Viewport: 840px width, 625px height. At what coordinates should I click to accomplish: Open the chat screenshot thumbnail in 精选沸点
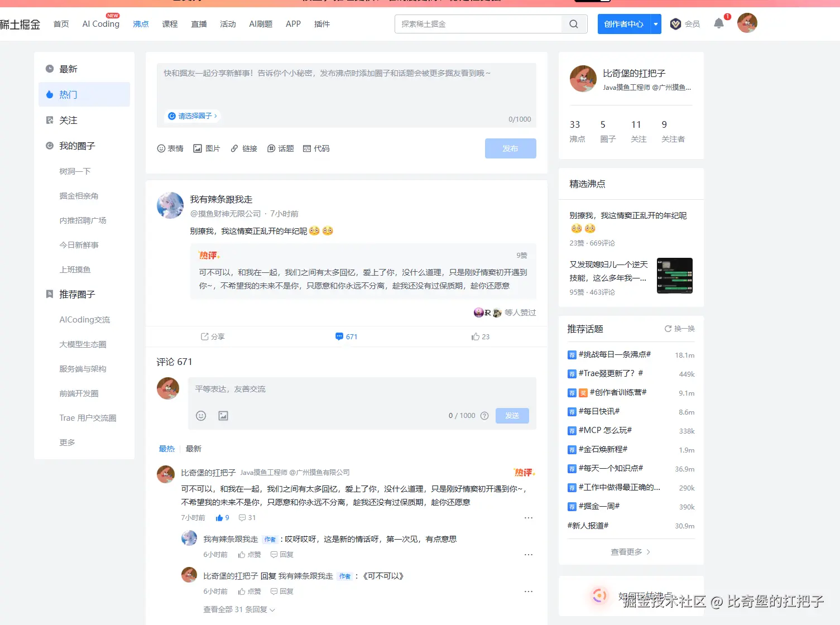[674, 276]
